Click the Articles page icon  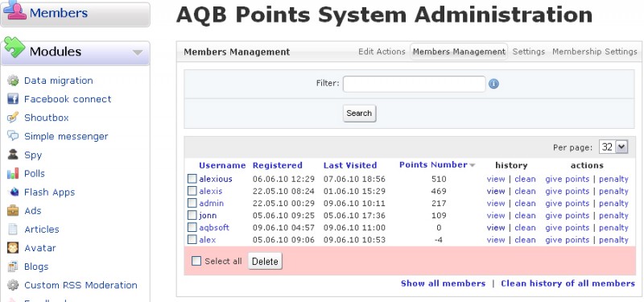click(x=13, y=230)
